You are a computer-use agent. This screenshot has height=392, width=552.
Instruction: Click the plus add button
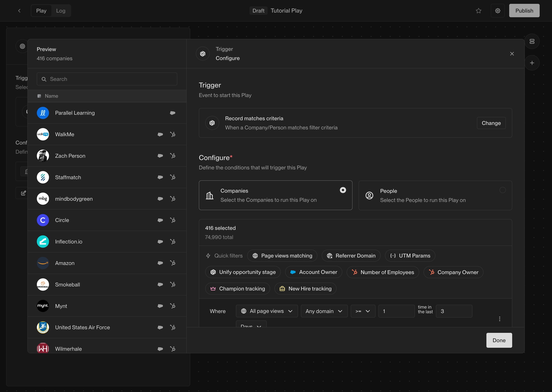532,63
